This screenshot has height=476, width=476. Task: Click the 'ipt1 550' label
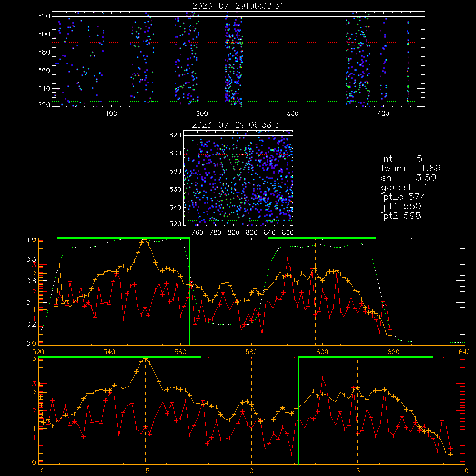[x=401, y=207]
